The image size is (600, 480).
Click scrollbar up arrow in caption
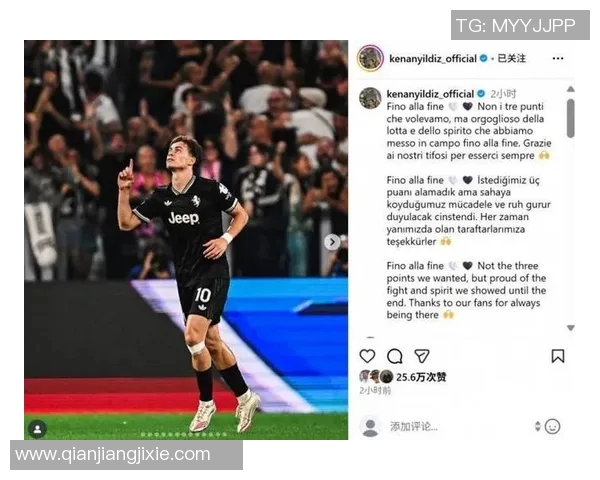(571, 89)
